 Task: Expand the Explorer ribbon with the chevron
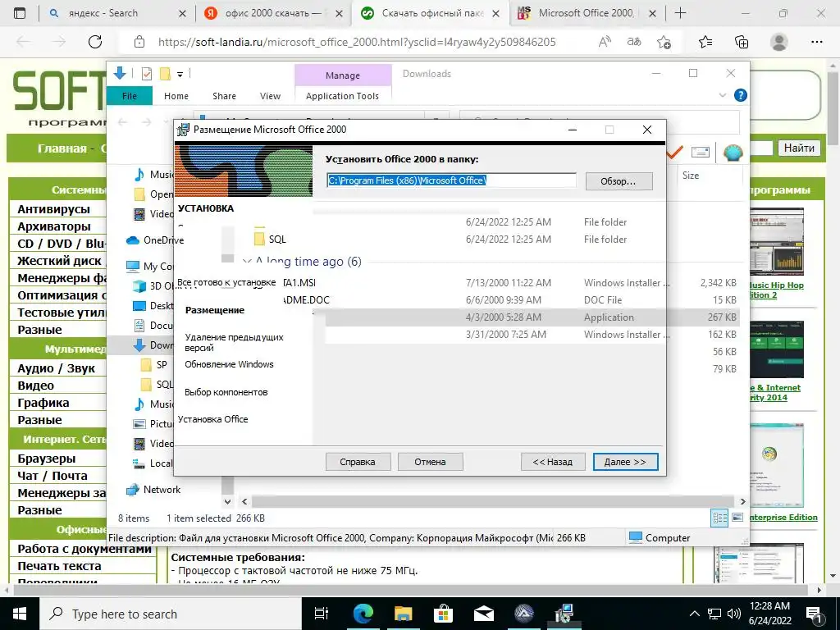tap(723, 95)
